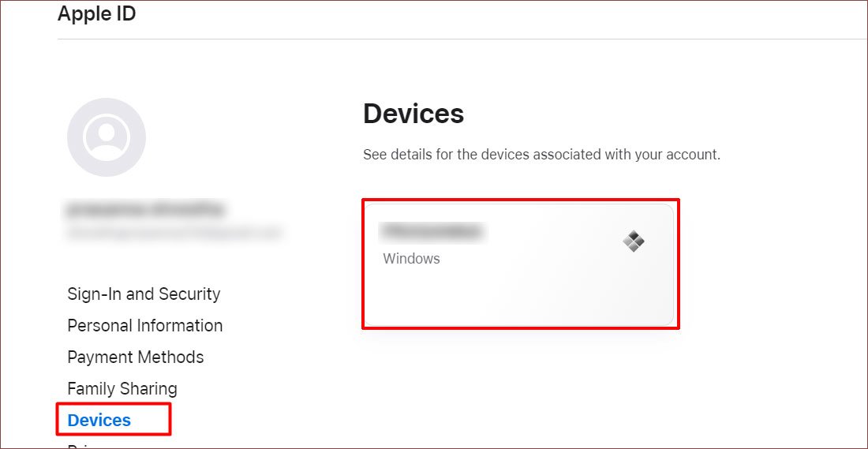The image size is (868, 449).
Task: Click the Windows device logo icon
Action: [634, 241]
